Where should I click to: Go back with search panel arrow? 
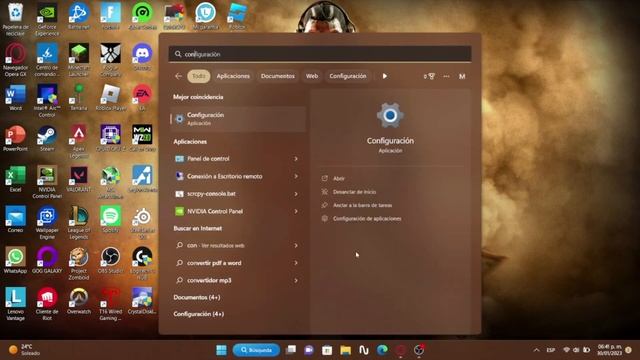click(x=178, y=76)
